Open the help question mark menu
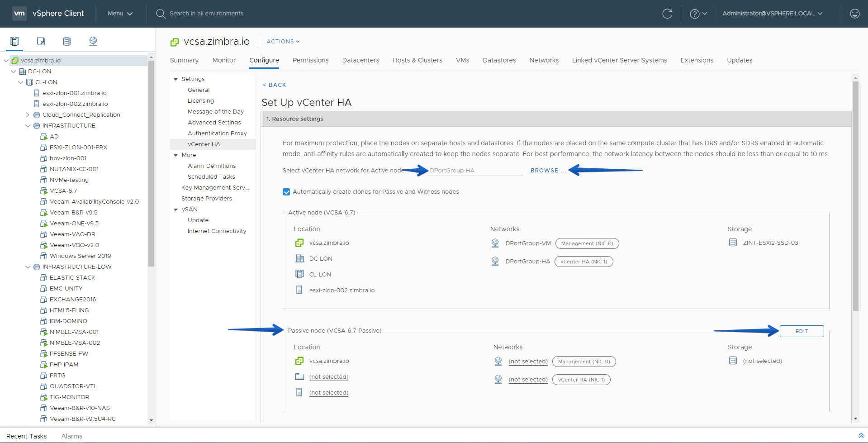868x443 pixels. (x=698, y=14)
